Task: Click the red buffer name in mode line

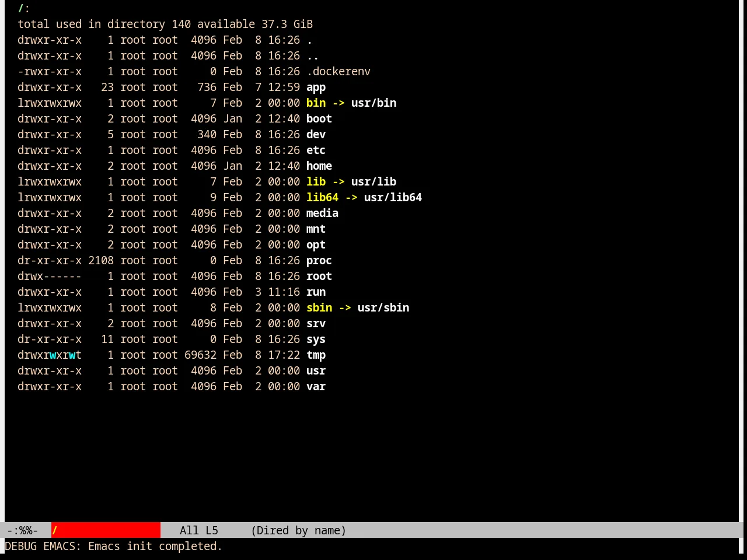Action: (106, 530)
